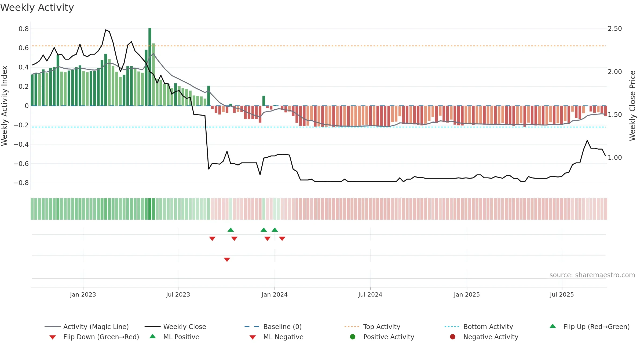Click the green flip-up marker directly above Jan 2024
This screenshot has height=362, width=644.
[275, 230]
